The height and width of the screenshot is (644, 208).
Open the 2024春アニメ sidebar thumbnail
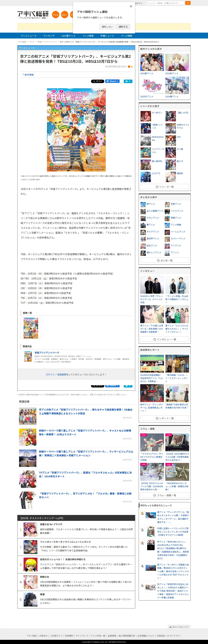177,86
